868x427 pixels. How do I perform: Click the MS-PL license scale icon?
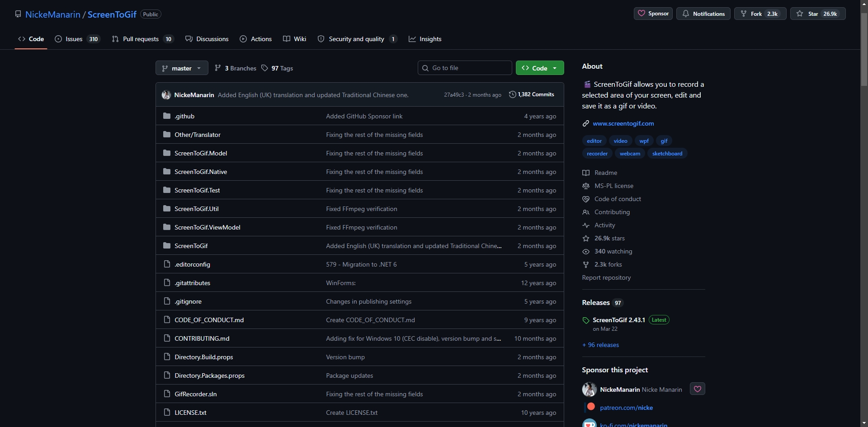pyautogui.click(x=586, y=186)
